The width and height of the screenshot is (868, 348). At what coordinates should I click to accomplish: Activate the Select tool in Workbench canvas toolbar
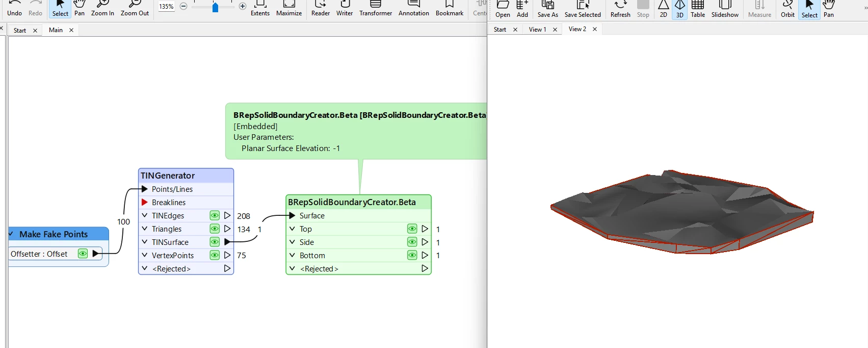[60, 9]
